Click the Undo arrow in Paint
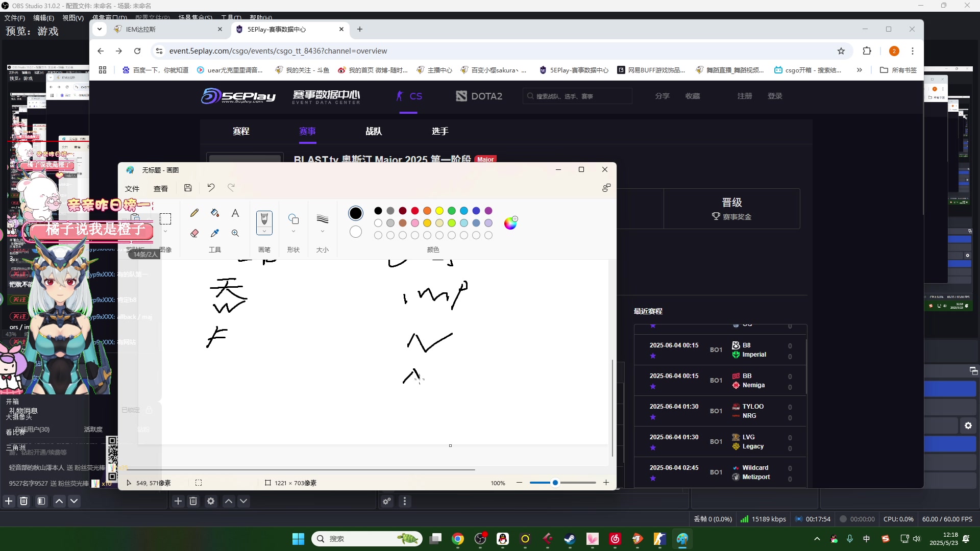 [211, 188]
